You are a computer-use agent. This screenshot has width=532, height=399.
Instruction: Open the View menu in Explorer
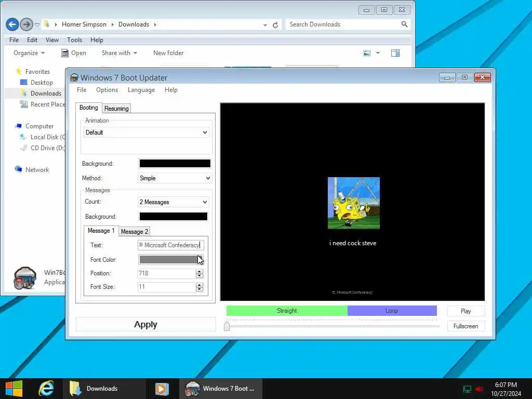(x=52, y=40)
